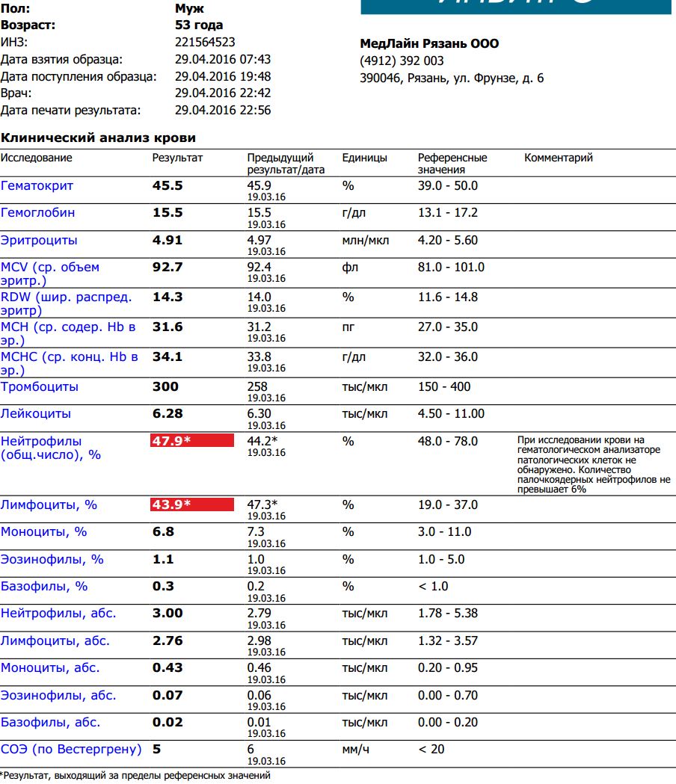The width and height of the screenshot is (676, 784).
Task: Open the Эритроциты test link
Action: pyautogui.click(x=39, y=241)
